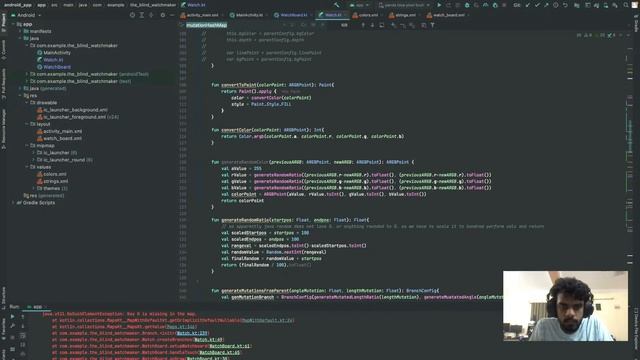Image resolution: width=640 pixels, height=360 pixels.
Task: Open the device selector dropdown
Action: point(403,5)
